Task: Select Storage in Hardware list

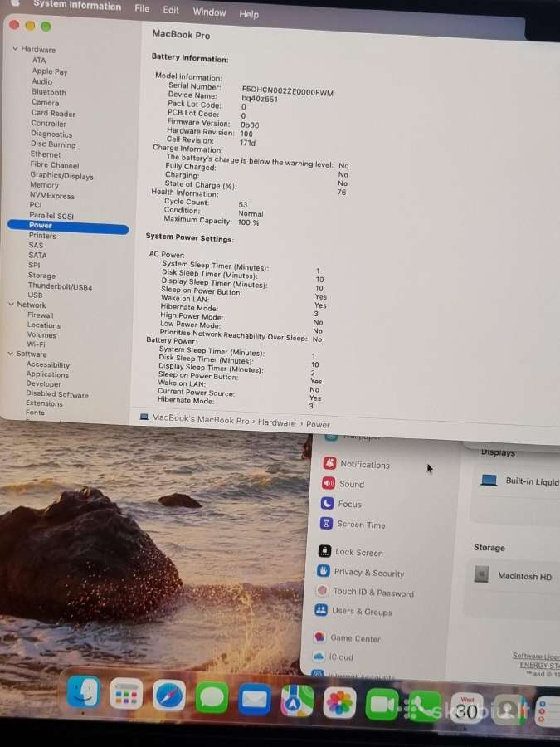Action: [41, 276]
